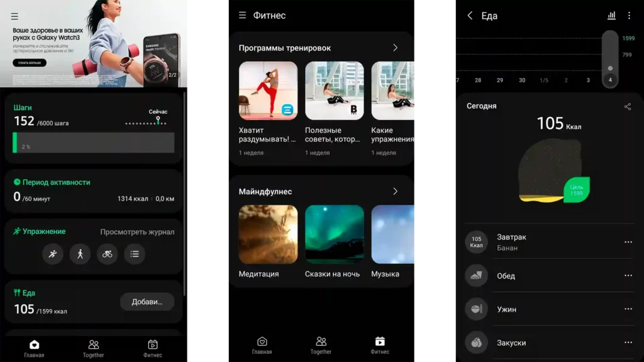
Task: Open hamburger menu on the home screen
Action: [x=14, y=16]
